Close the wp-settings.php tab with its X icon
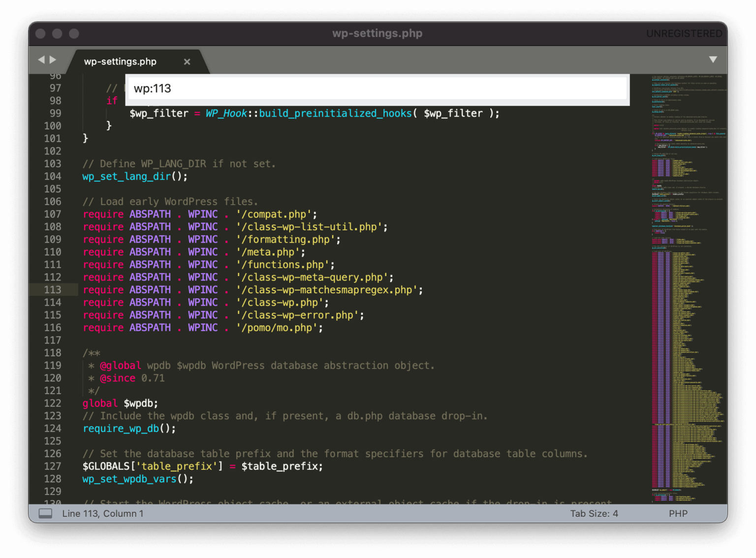The width and height of the screenshot is (756, 558). pos(187,62)
